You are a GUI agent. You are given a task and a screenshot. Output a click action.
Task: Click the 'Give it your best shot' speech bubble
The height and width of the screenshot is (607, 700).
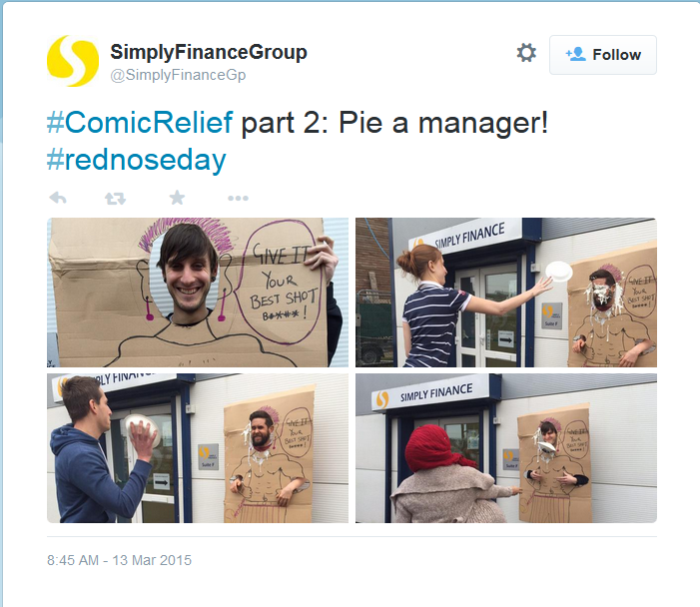pos(283,284)
